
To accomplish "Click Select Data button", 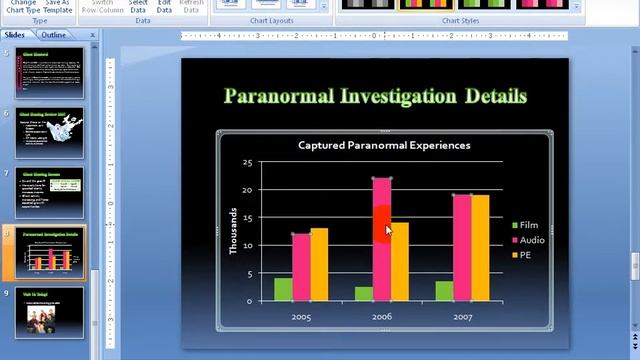I will [x=138, y=7].
